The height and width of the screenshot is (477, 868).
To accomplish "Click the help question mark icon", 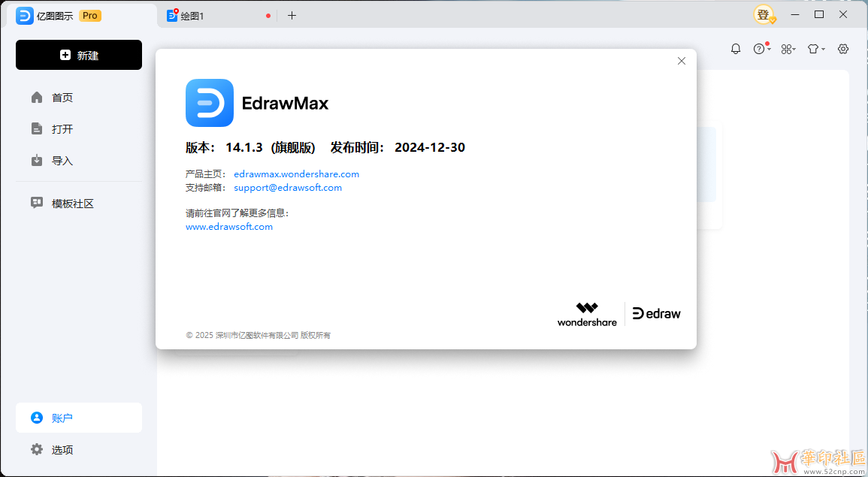I will pyautogui.click(x=758, y=48).
